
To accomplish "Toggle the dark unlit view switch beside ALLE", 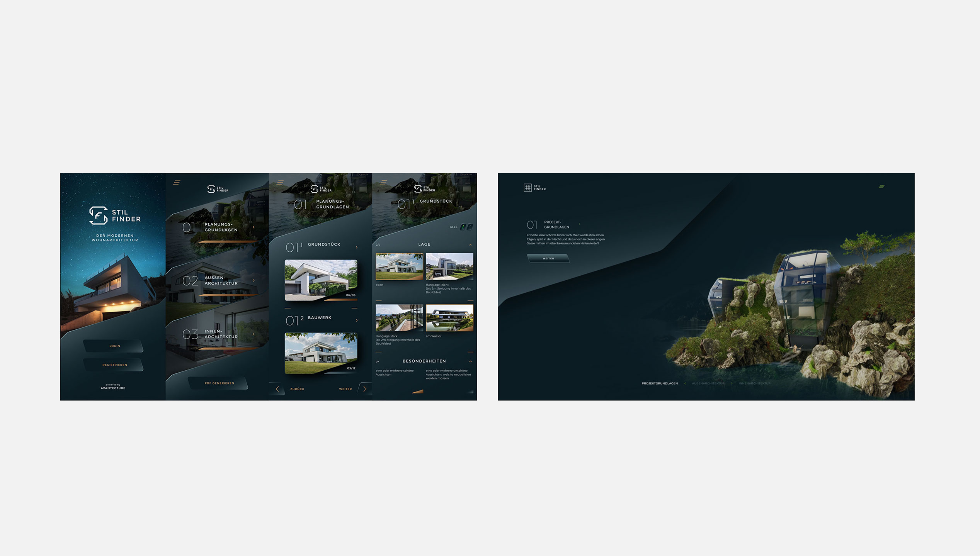I will [470, 227].
